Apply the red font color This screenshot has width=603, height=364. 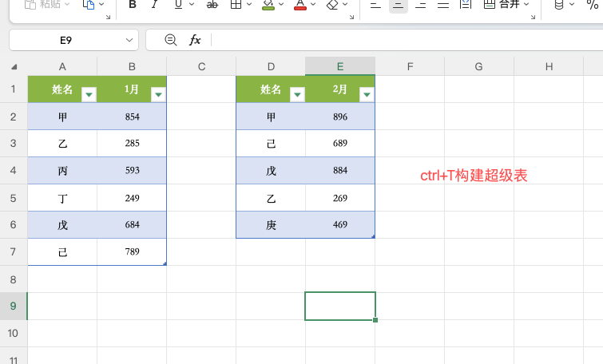(x=300, y=5)
